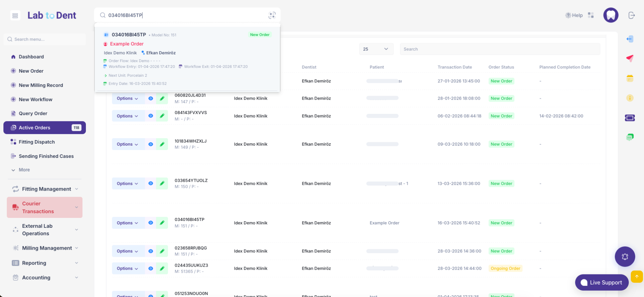Click the logout icon at top right
The image size is (644, 297).
631,15
